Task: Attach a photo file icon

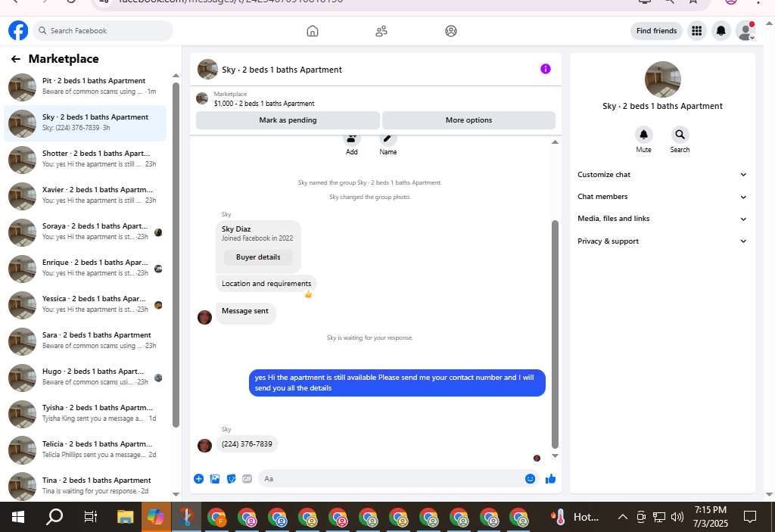Action: click(x=215, y=478)
